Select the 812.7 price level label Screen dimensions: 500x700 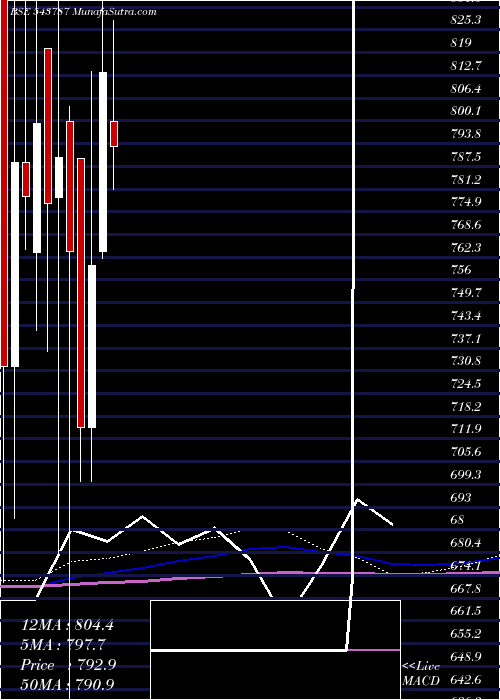[x=466, y=66]
